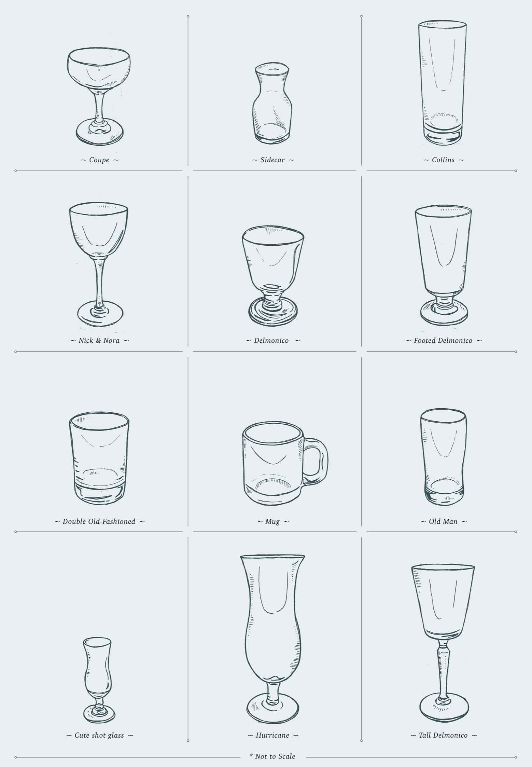
Task: Click the 'Footed Delmonico' caption text
Action: [x=443, y=340]
